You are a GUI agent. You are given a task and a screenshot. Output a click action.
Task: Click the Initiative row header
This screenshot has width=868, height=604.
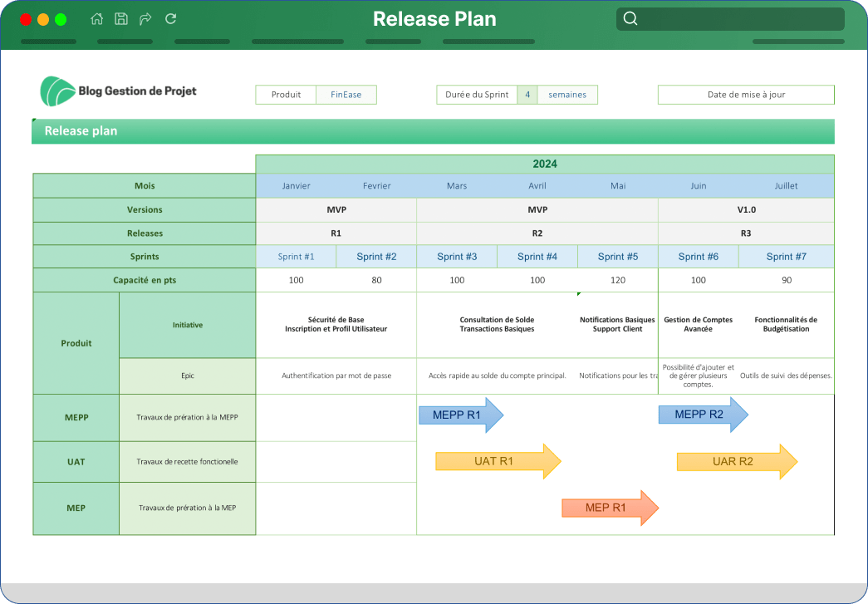coord(188,325)
